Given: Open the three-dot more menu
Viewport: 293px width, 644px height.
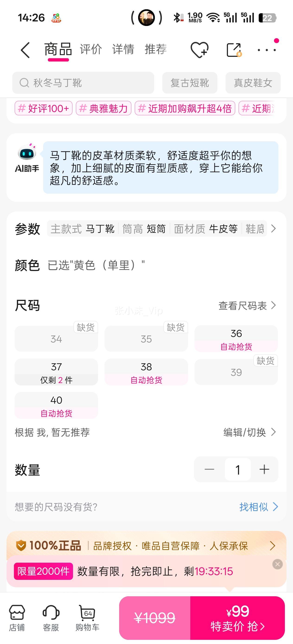Looking at the screenshot, I should pyautogui.click(x=267, y=50).
